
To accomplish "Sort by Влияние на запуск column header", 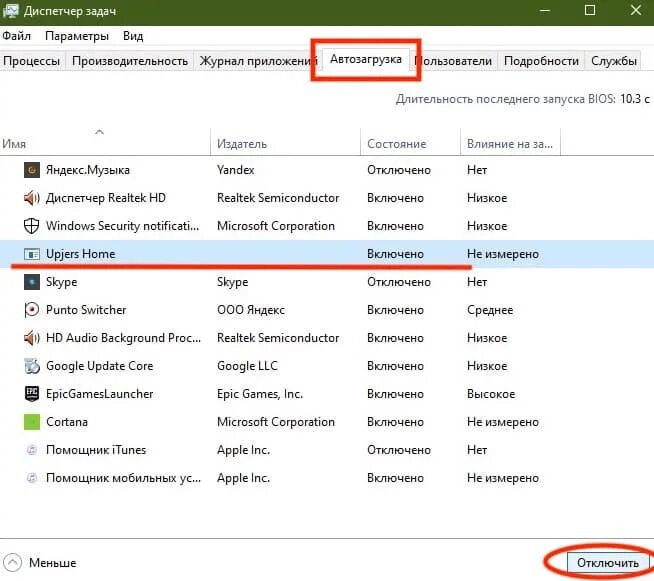I will coord(510,142).
